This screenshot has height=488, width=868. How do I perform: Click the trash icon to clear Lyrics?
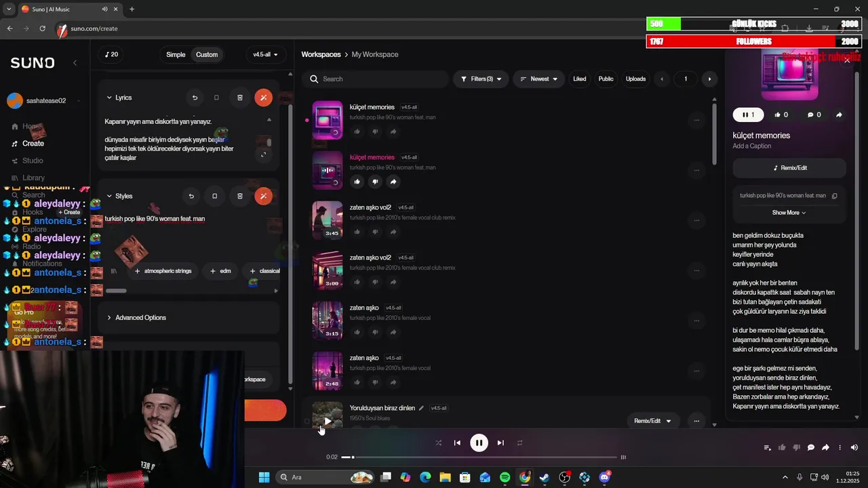pos(239,98)
